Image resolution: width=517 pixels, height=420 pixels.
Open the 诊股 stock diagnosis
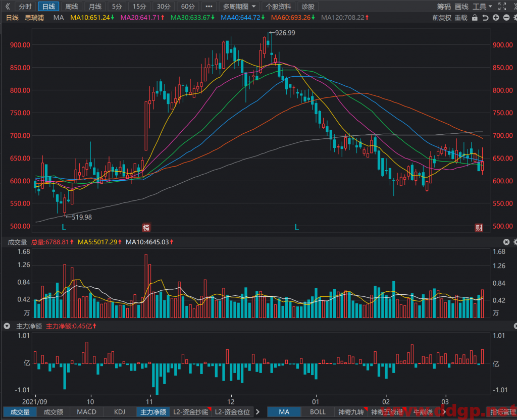click(308, 6)
